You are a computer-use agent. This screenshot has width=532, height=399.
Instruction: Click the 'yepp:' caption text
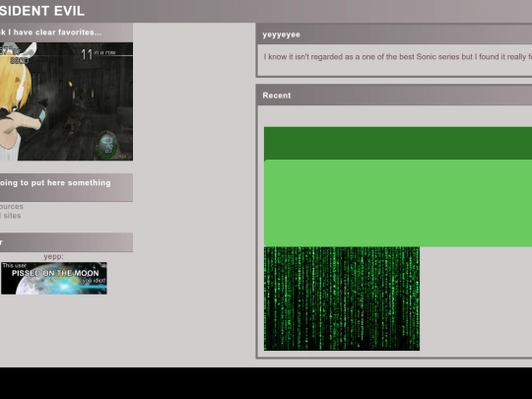[x=53, y=256]
